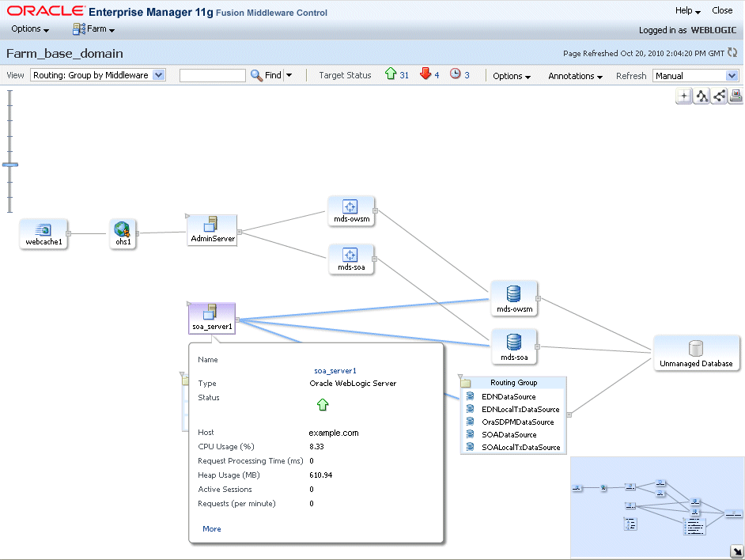This screenshot has height=560, width=745.
Task: Click the upper mds-soa application node
Action: (350, 259)
